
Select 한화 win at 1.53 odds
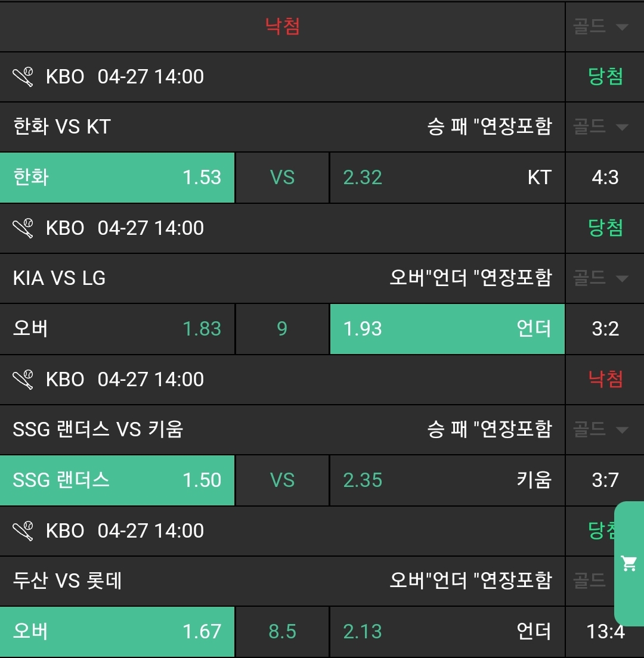[x=117, y=178]
